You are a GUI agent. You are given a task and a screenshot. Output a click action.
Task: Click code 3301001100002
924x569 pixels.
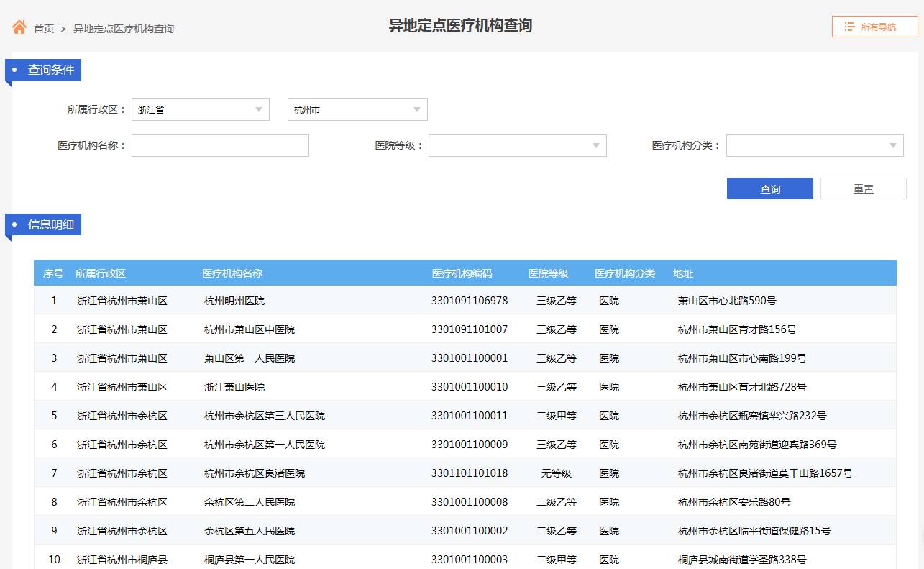point(470,531)
